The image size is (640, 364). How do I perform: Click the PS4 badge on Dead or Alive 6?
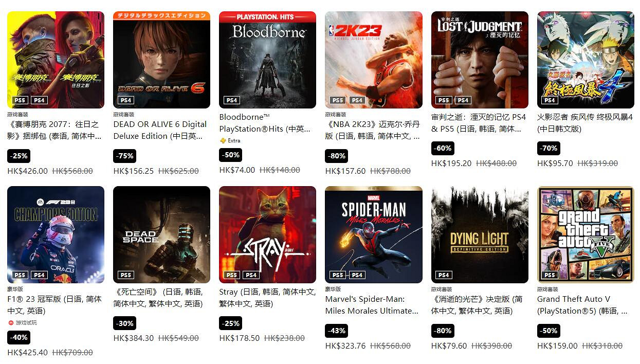click(126, 100)
